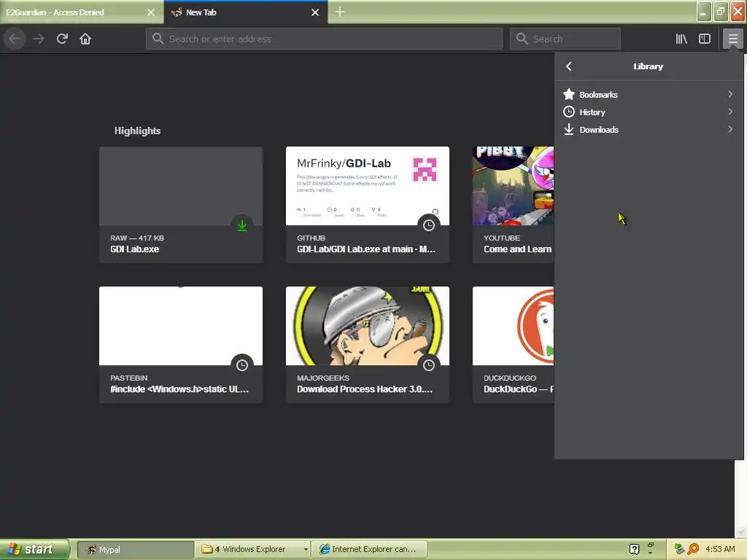Toggle the sidebar view icon

click(x=705, y=39)
